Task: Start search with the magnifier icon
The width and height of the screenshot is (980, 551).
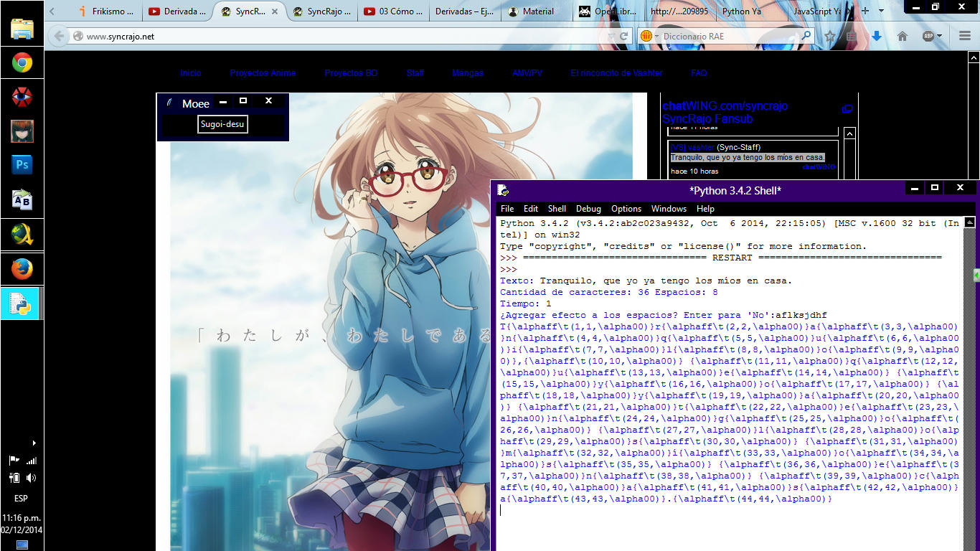Action: point(806,36)
